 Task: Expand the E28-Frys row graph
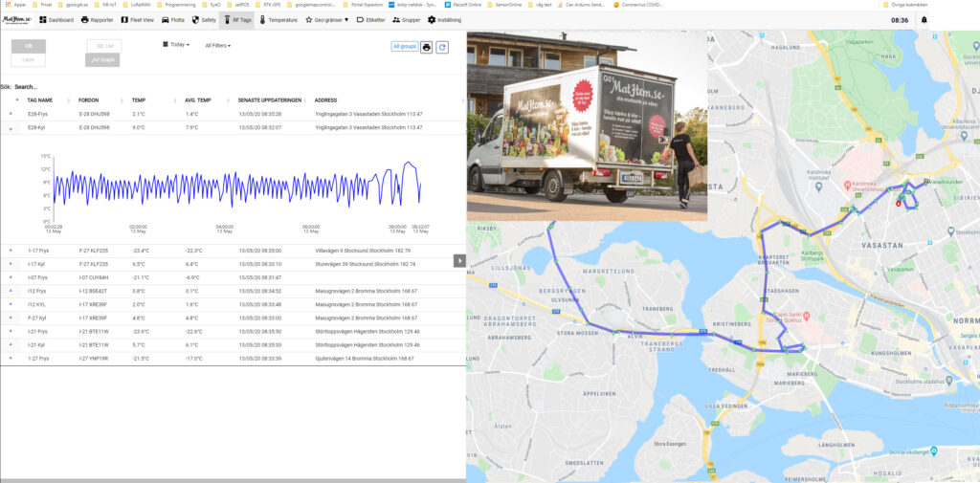point(10,114)
